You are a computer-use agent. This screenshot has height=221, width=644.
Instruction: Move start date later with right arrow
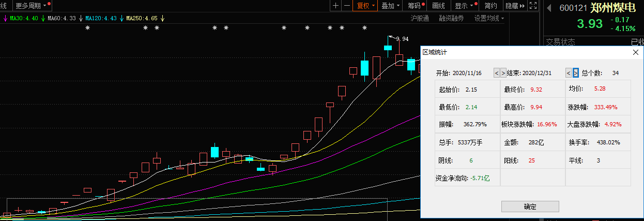click(503, 73)
